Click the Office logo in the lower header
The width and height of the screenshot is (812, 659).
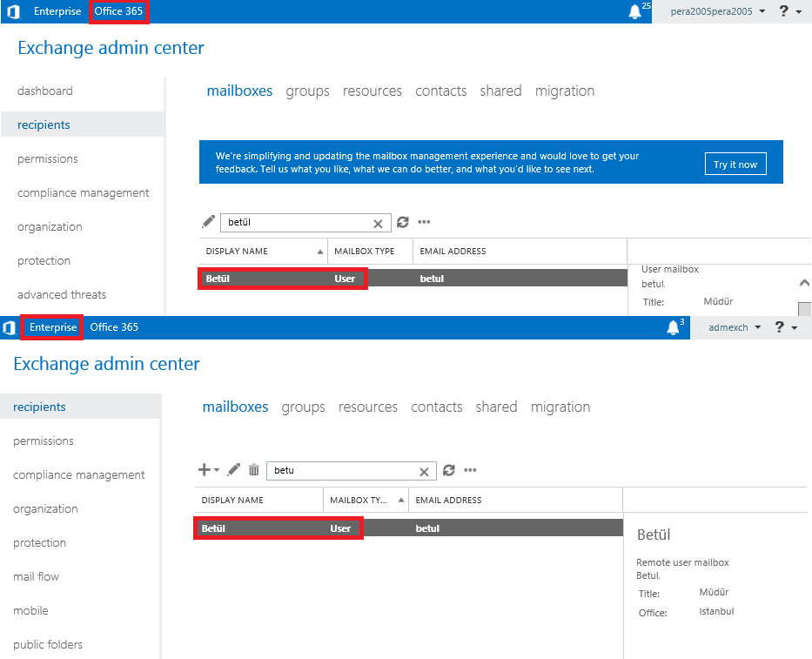10,327
